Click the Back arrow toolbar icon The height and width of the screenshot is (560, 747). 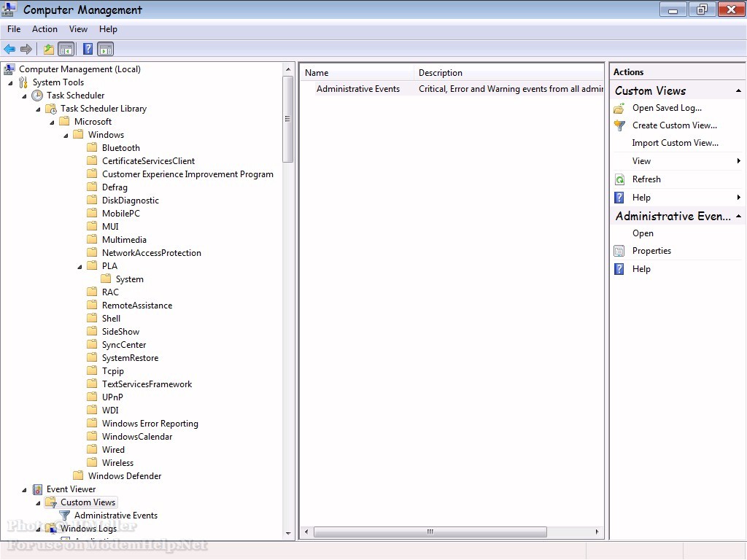coord(9,49)
